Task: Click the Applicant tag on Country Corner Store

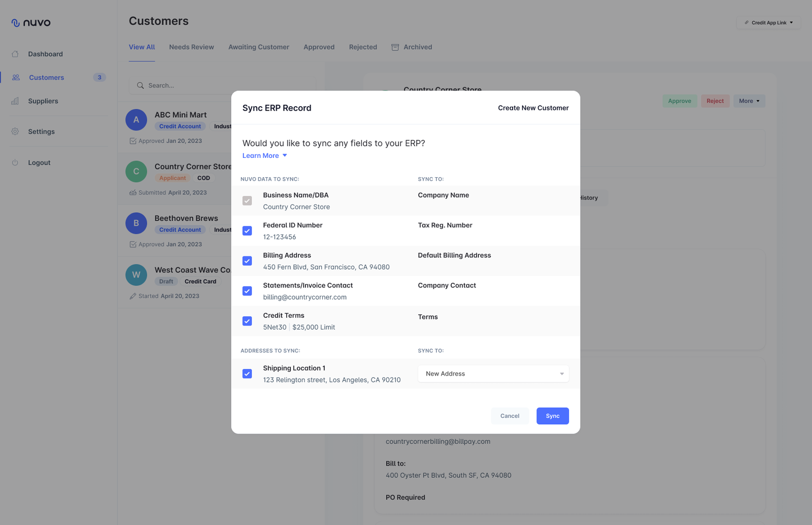Action: tap(173, 178)
